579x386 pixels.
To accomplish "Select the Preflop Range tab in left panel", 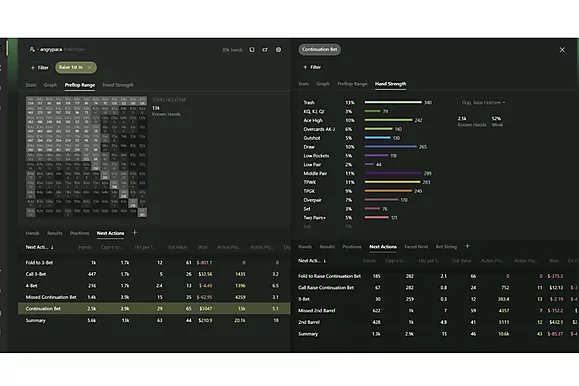I will click(x=80, y=85).
